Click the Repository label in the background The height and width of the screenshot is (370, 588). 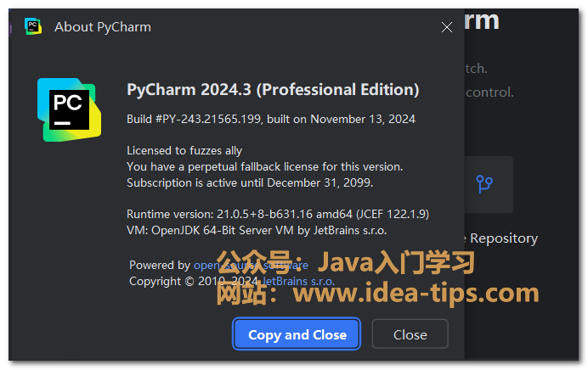tap(504, 238)
